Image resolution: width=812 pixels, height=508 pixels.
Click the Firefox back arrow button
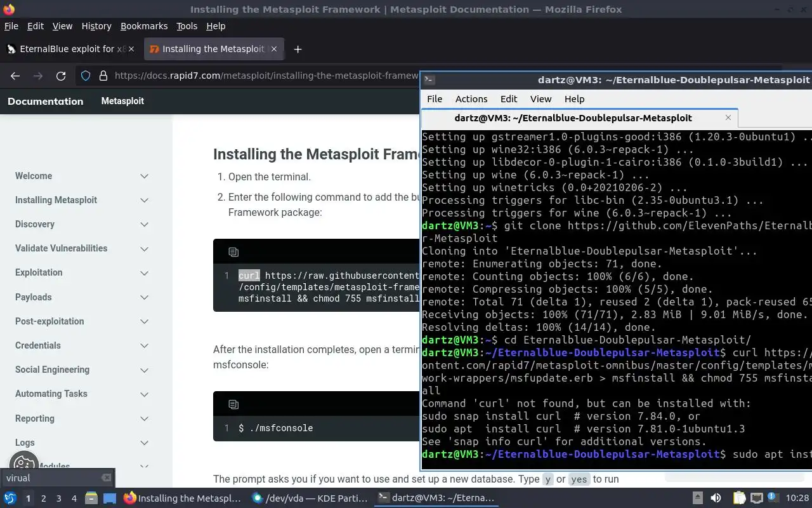pyautogui.click(x=15, y=76)
